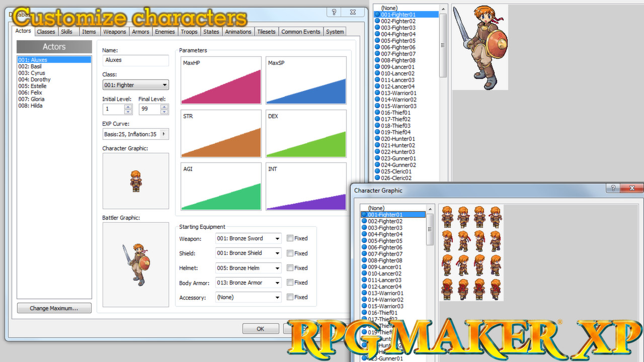Image resolution: width=644 pixels, height=362 pixels.
Task: Enable Fixed for the Weapon slot
Action: [x=289, y=238]
